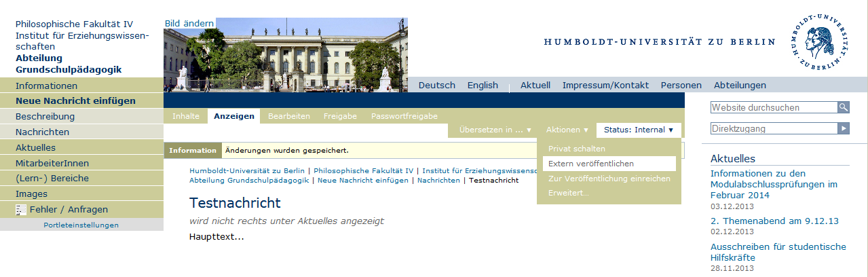The image size is (868, 277).
Task: Click the Haupttext... body text
Action: point(216,236)
